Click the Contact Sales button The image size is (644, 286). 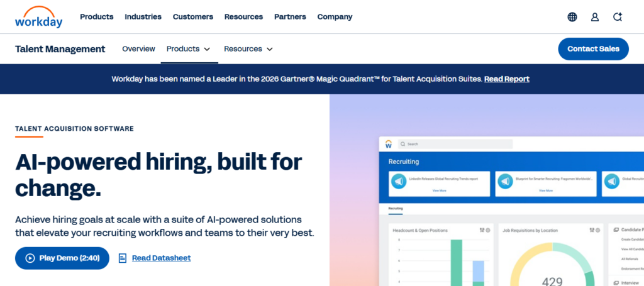point(593,49)
